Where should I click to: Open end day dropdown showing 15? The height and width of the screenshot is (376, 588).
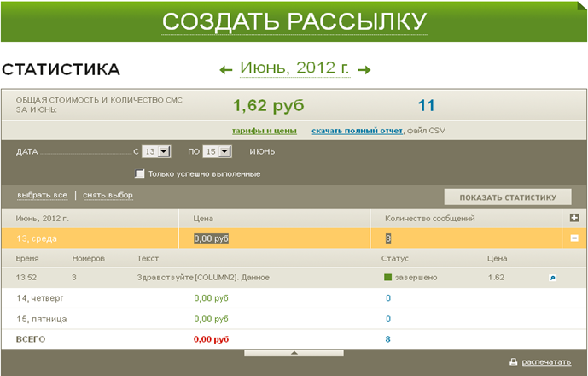[218, 151]
